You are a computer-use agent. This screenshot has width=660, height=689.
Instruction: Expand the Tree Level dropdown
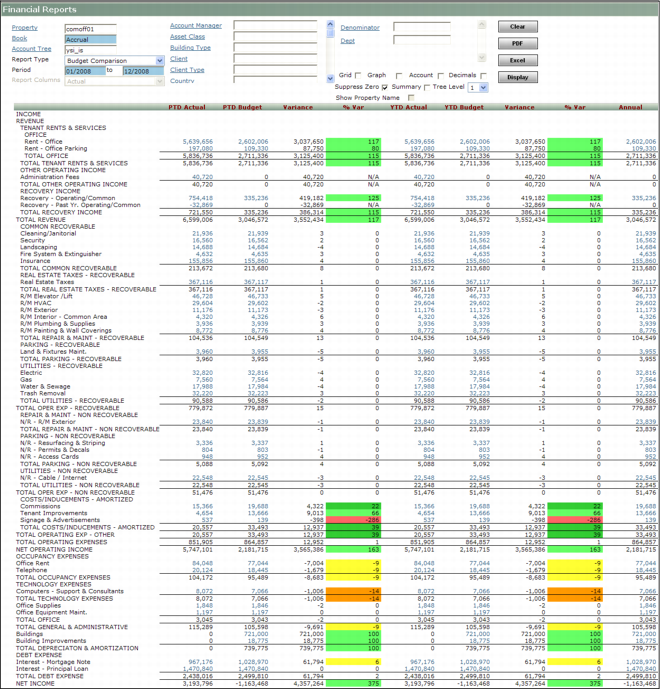[478, 88]
